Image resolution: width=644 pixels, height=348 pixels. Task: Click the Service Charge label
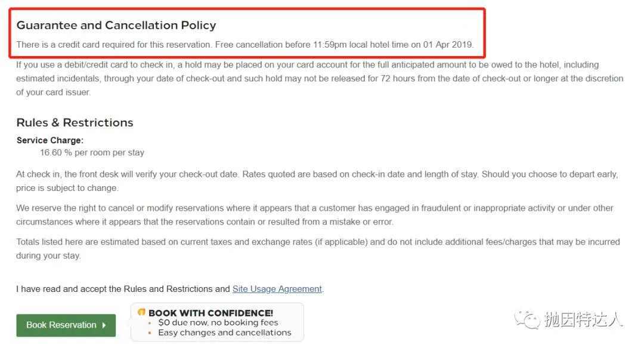tap(49, 140)
